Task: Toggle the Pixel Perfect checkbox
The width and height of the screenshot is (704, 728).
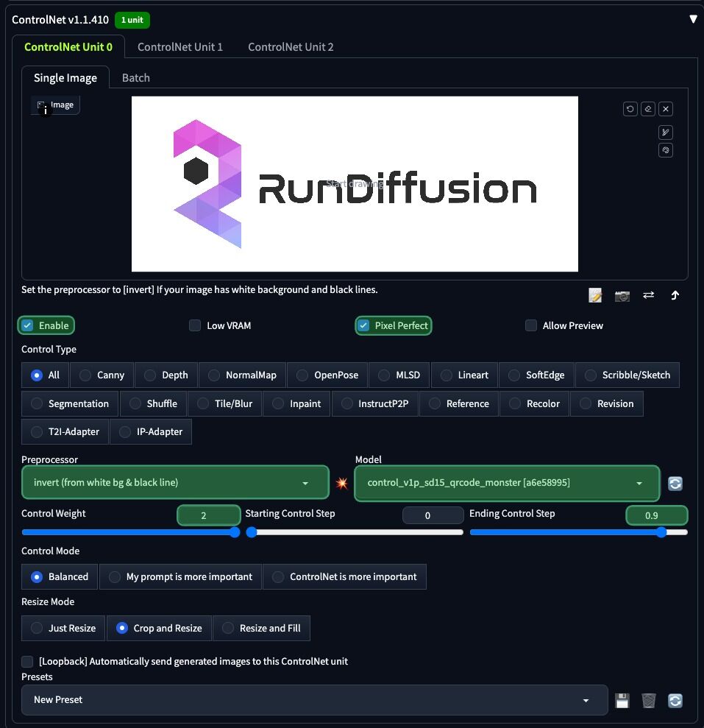Action: 363,325
